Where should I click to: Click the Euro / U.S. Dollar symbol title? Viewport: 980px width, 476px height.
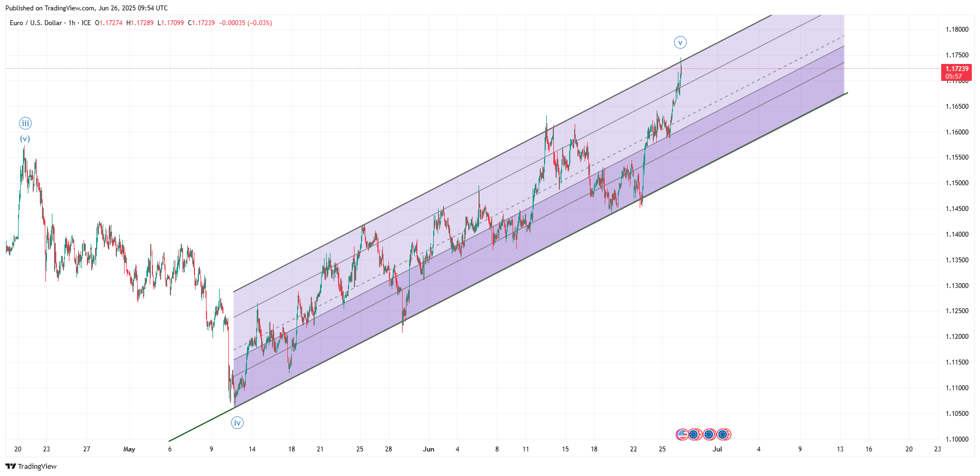click(36, 23)
